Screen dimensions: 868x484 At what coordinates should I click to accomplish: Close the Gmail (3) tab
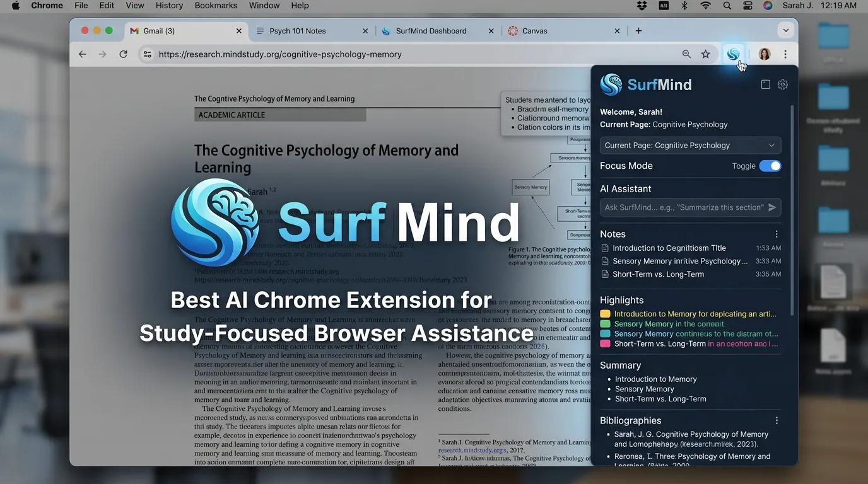point(239,31)
